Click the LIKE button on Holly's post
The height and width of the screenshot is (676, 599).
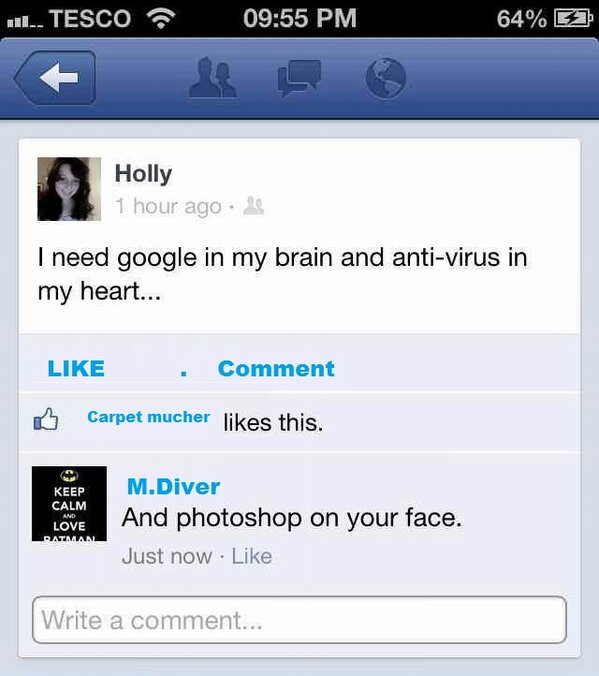[76, 369]
